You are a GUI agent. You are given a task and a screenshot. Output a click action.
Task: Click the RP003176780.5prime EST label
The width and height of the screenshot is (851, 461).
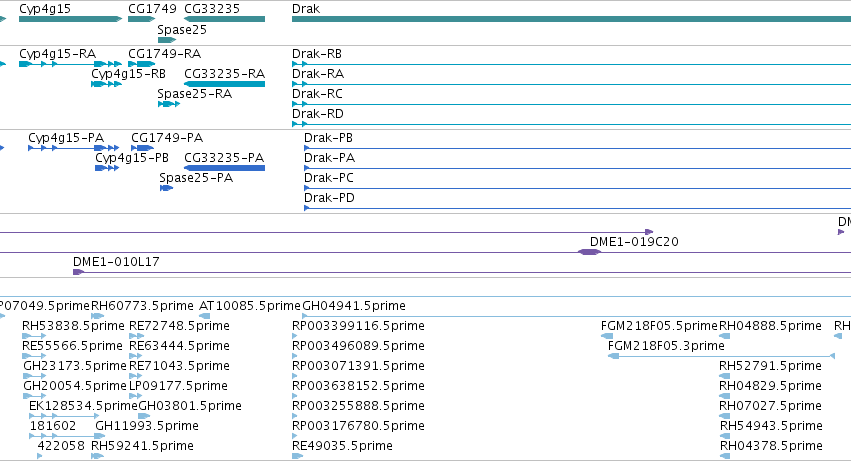[x=358, y=427]
